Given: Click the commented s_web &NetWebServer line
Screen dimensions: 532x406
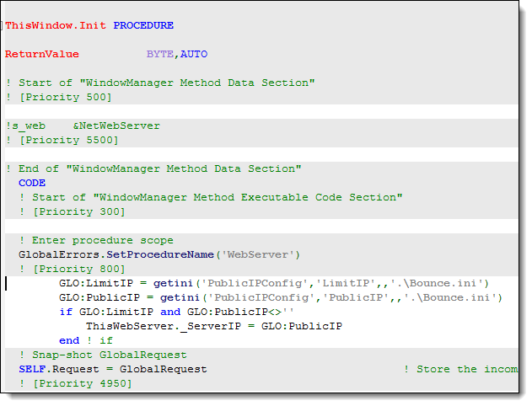Looking at the screenshot, I should pyautogui.click(x=83, y=126).
